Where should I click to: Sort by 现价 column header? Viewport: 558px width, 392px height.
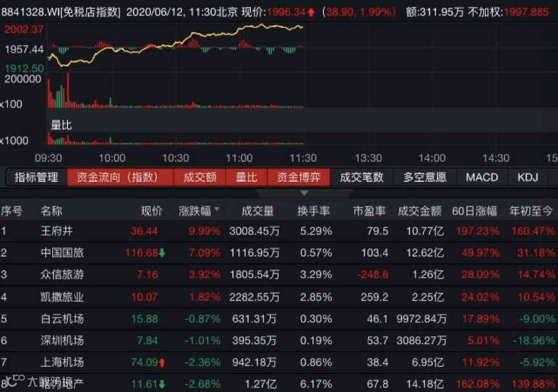coord(152,211)
